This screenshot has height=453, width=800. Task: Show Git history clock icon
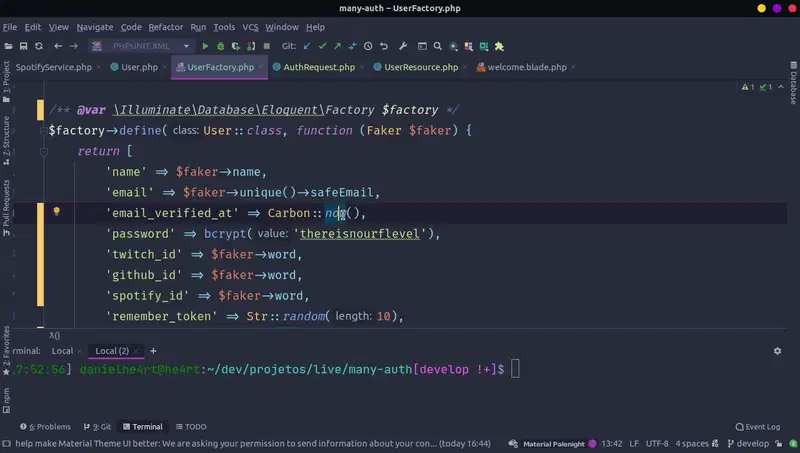(368, 46)
